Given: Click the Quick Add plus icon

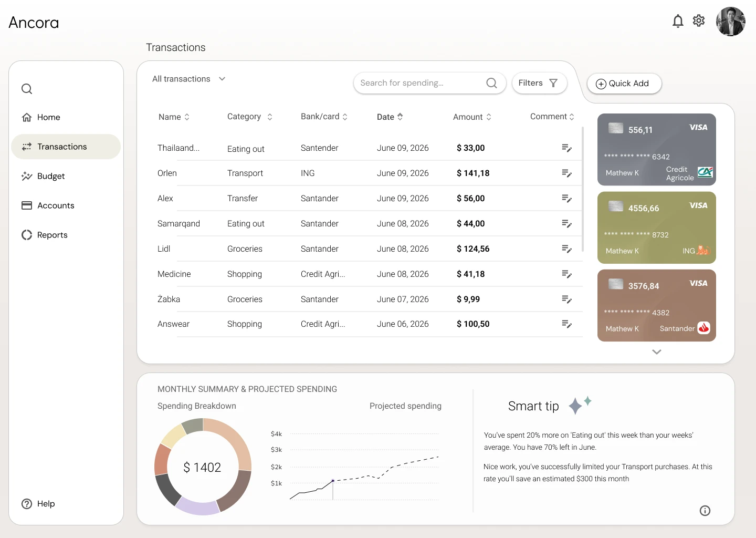Looking at the screenshot, I should (601, 84).
